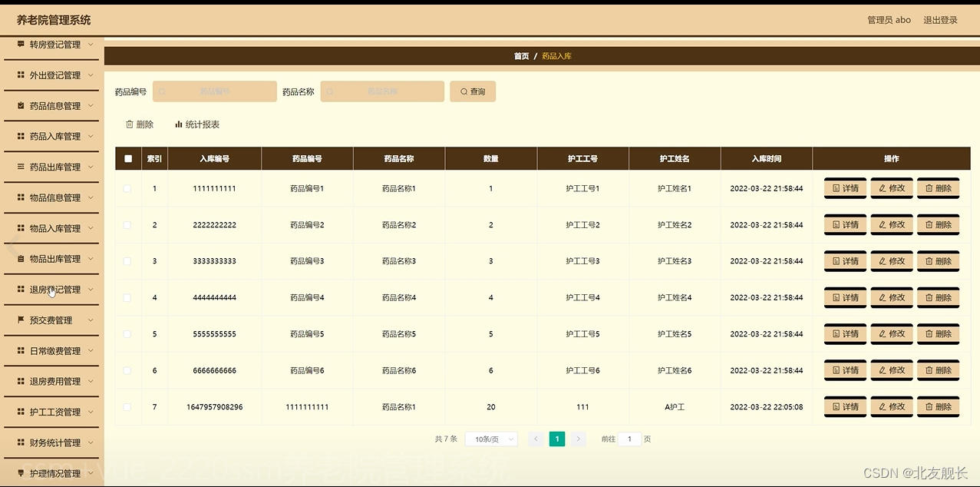Check the select-all checkbox in table header
980x487 pixels.
tap(127, 158)
